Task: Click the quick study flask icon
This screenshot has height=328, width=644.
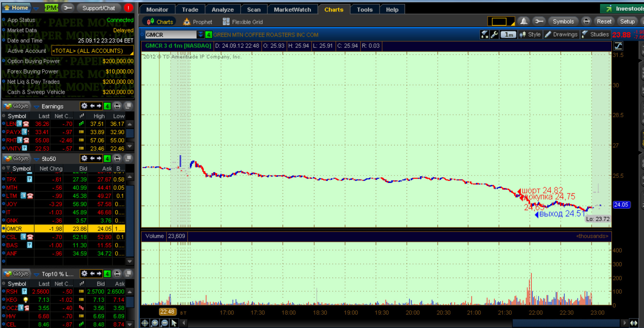Action: click(484, 34)
